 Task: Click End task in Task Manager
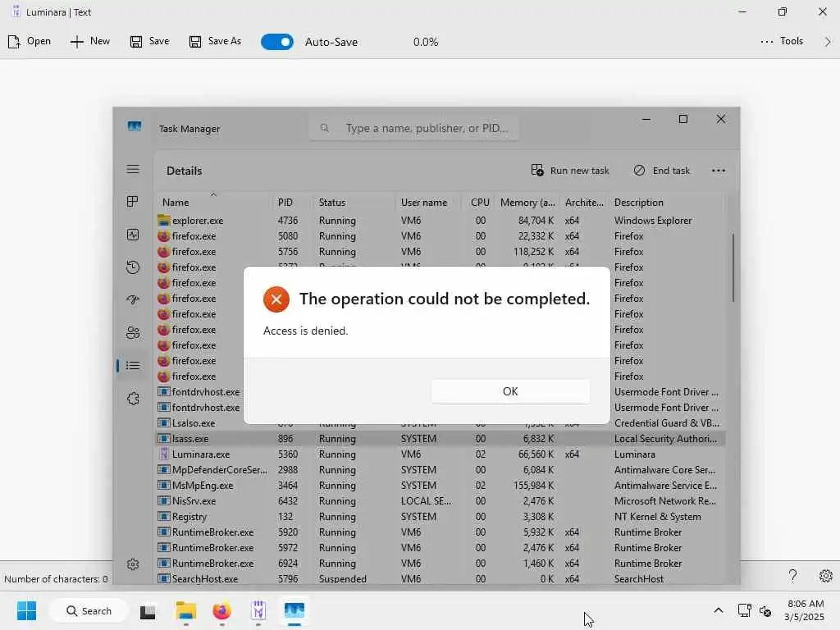(662, 171)
